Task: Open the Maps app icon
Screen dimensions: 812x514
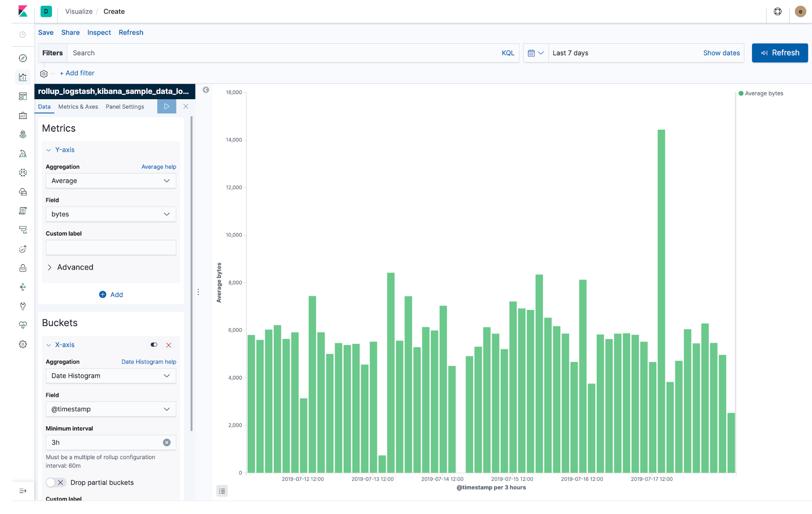Action: click(23, 134)
